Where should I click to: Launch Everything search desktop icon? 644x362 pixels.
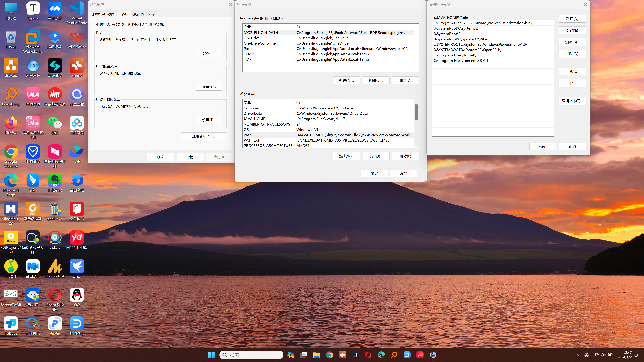11,97
